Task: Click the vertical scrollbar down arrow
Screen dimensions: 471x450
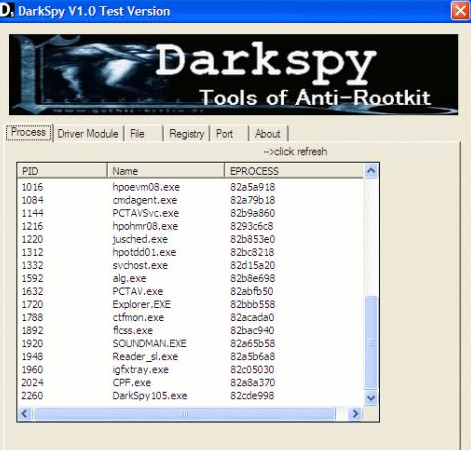Action: [x=371, y=398]
